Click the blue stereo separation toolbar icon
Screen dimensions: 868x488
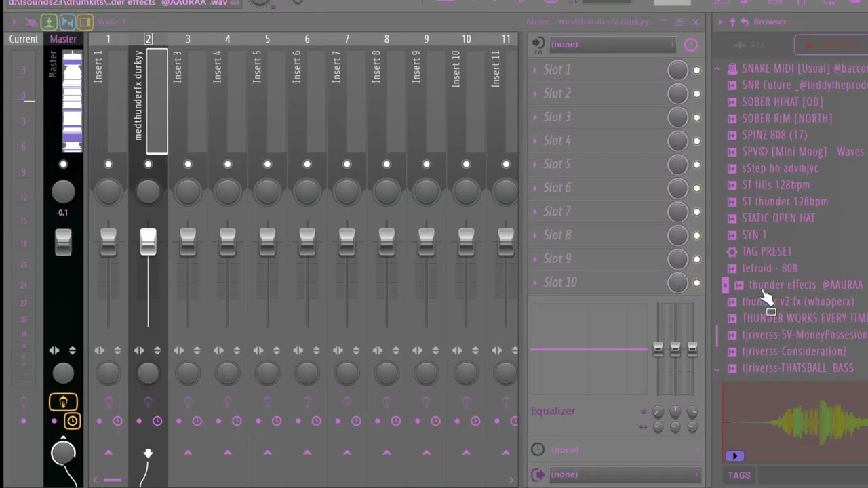66,22
